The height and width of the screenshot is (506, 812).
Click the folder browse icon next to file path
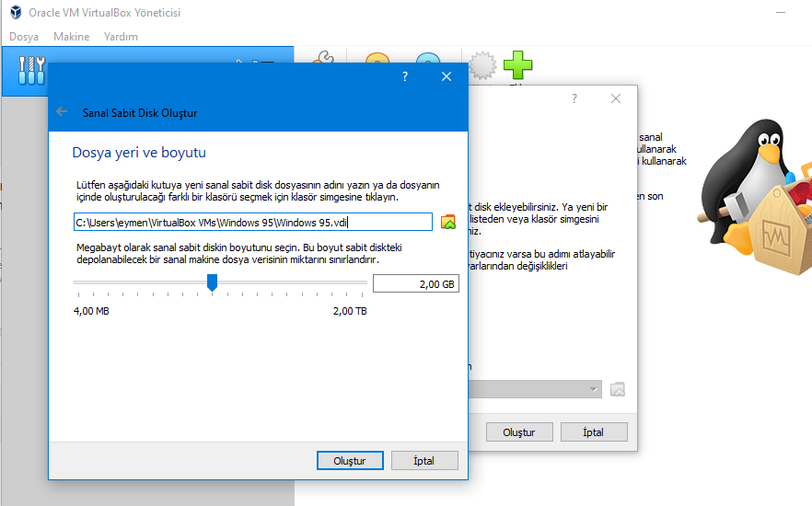(448, 223)
